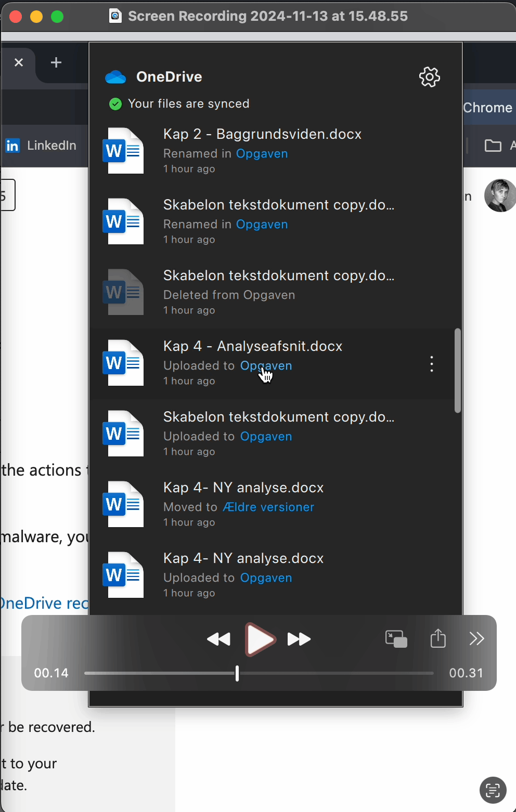Click the LinkedIn bookmark icon
The height and width of the screenshot is (812, 516).
(x=12, y=146)
